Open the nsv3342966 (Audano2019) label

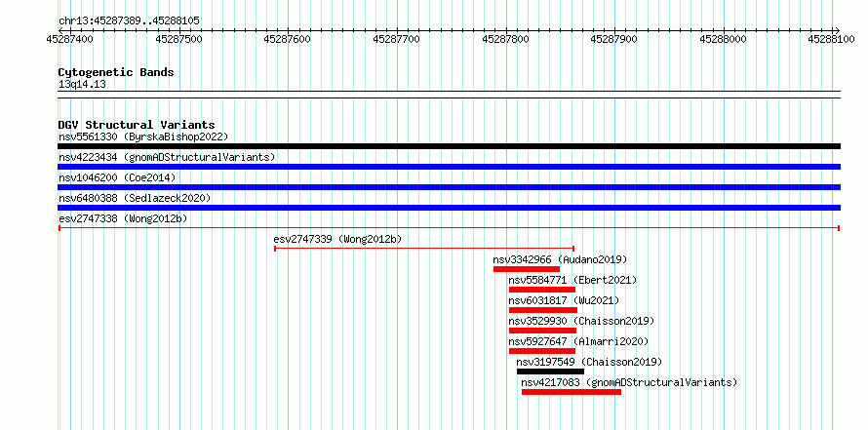tap(560, 259)
